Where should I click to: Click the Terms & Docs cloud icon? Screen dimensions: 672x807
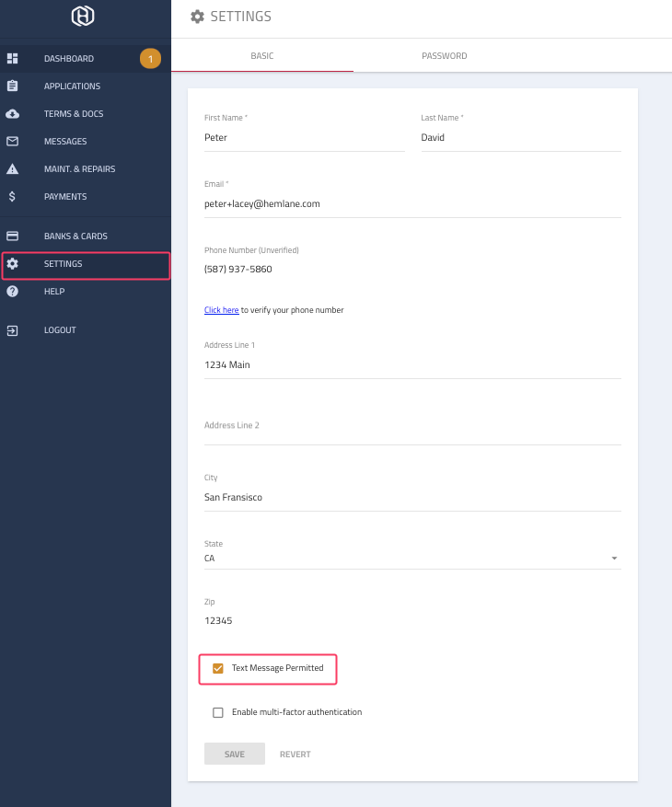(x=12, y=114)
